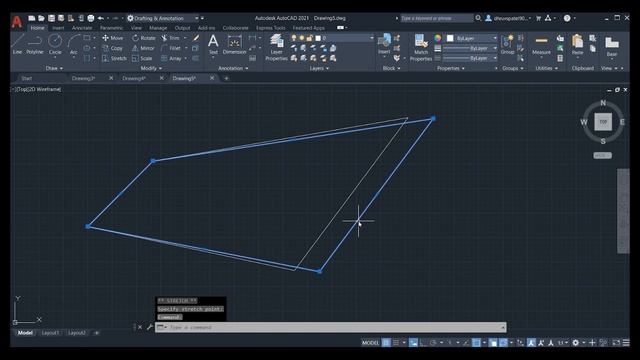This screenshot has width=640, height=360.
Task: Click the Erase pencil icon
Action: tap(196, 38)
